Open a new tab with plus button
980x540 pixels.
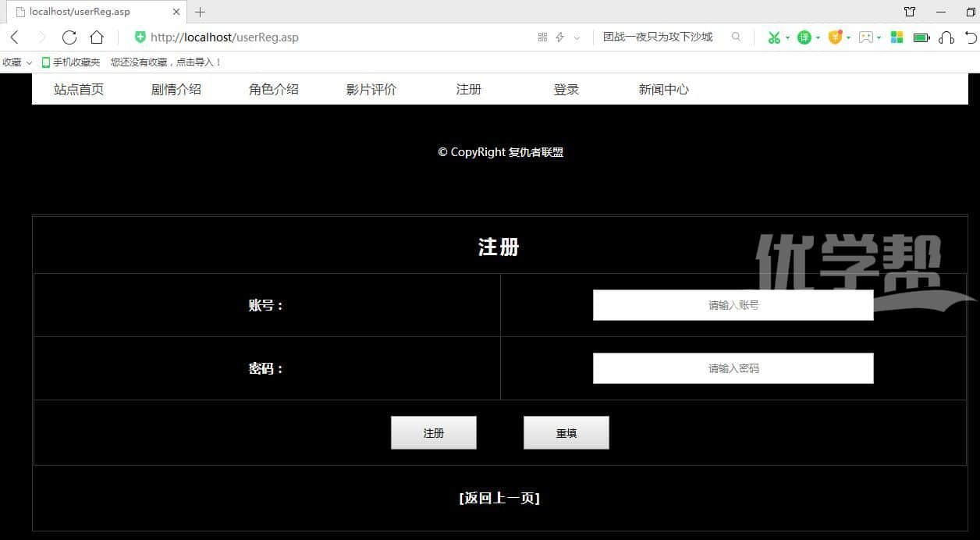pos(200,12)
